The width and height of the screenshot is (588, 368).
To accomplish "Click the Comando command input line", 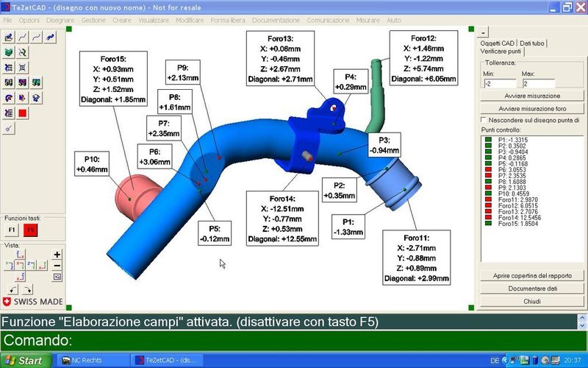I will point(294,340).
